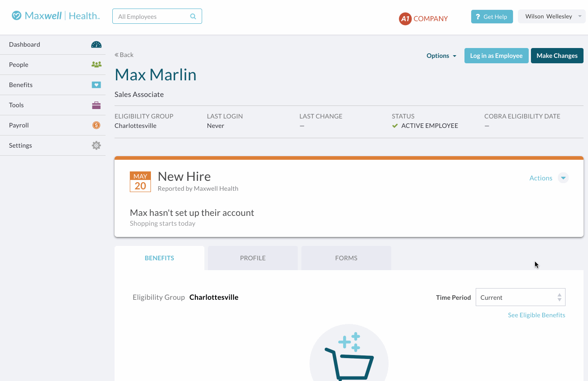Open the Time Period Current select box
This screenshot has width=588, height=381.
[x=521, y=297]
